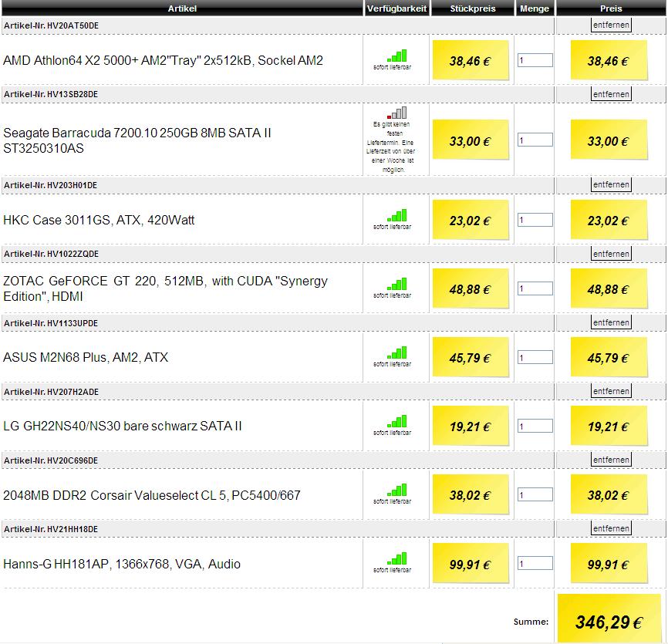Click article number HV20AT50DE
The height and width of the screenshot is (644, 668).
click(73, 25)
